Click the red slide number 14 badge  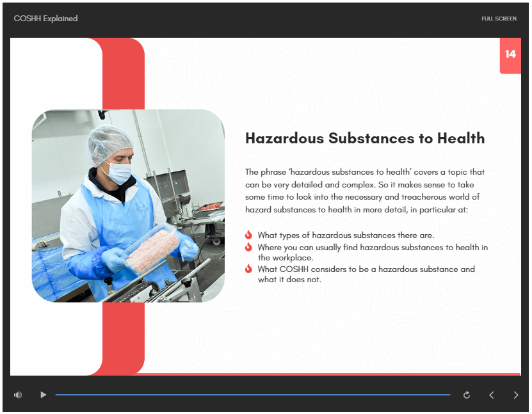click(x=510, y=56)
